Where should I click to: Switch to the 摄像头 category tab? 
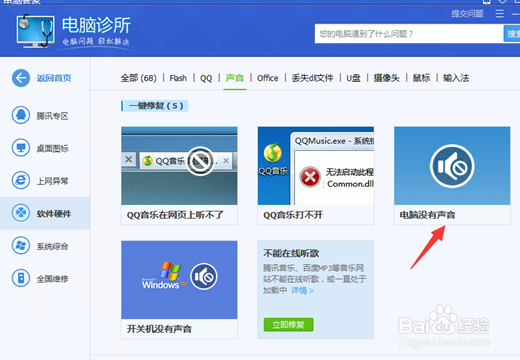pos(386,78)
